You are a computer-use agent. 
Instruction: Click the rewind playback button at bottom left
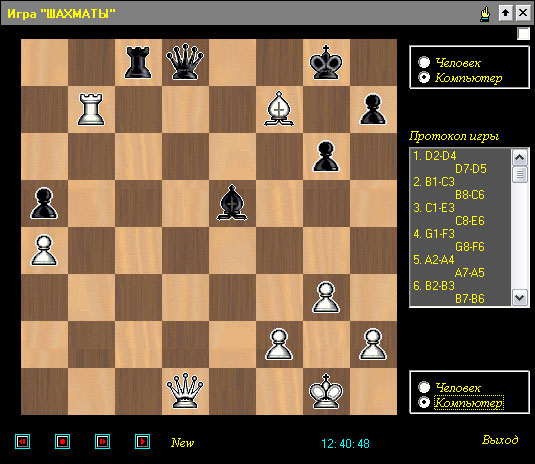coord(23,441)
